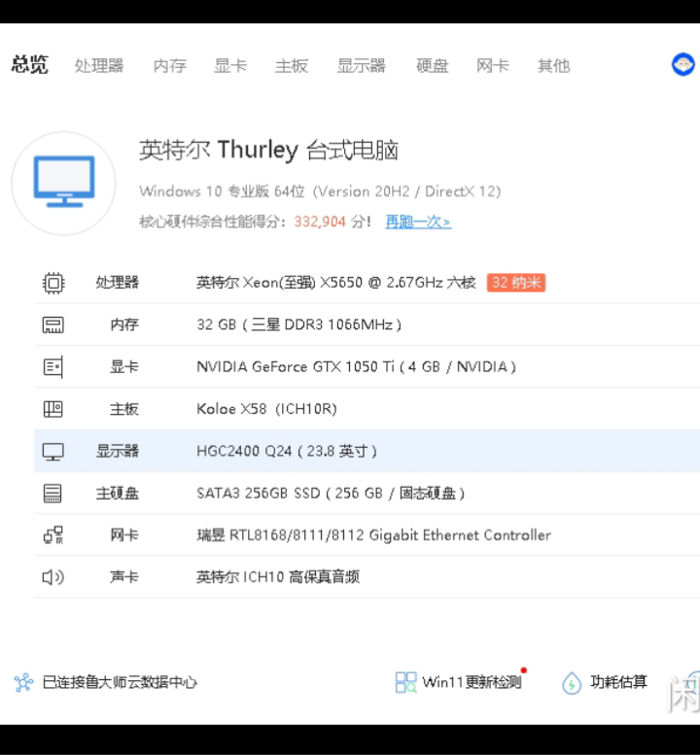Switch to the 内存 tab
Screen dimensions: 700x755
click(x=170, y=65)
